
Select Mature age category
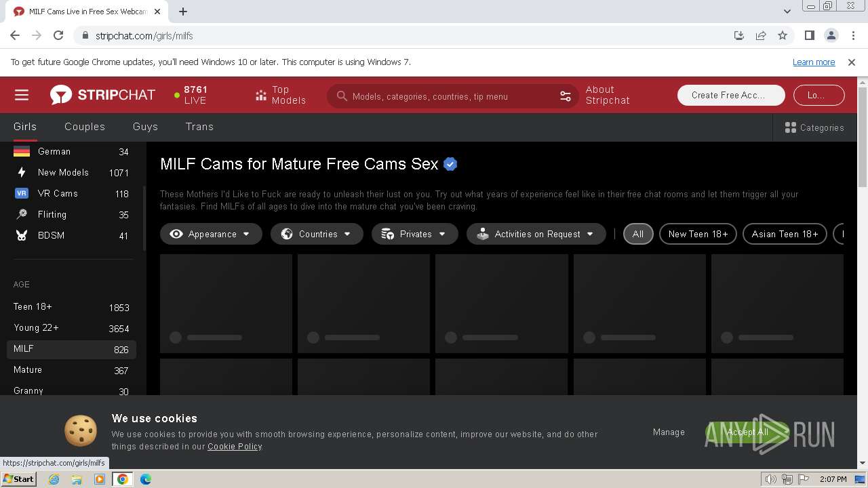tap(71, 370)
